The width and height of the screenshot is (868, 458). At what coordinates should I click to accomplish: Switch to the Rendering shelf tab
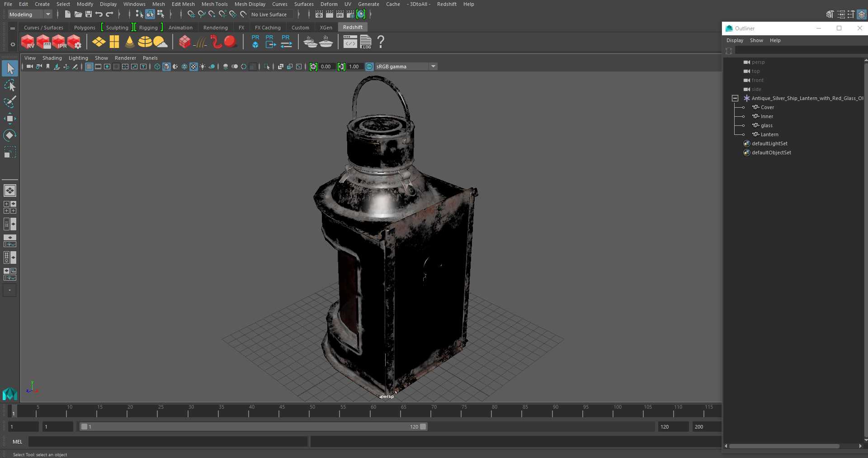tap(216, 28)
